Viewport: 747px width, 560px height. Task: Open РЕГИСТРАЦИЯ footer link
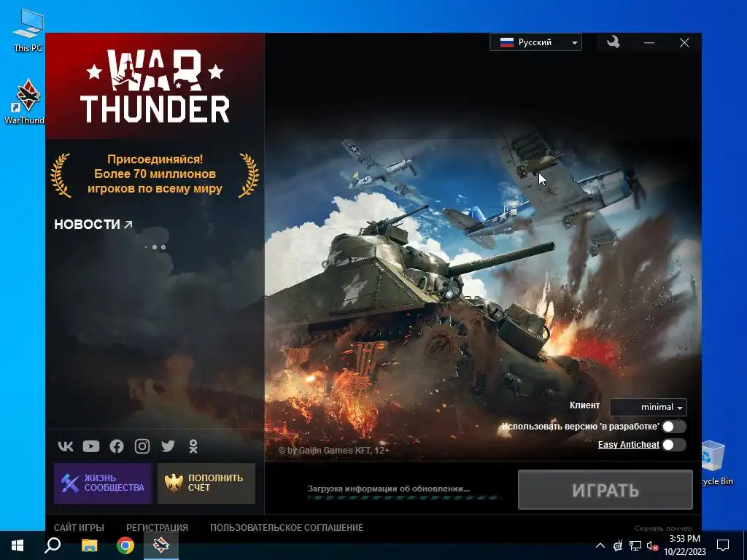158,528
